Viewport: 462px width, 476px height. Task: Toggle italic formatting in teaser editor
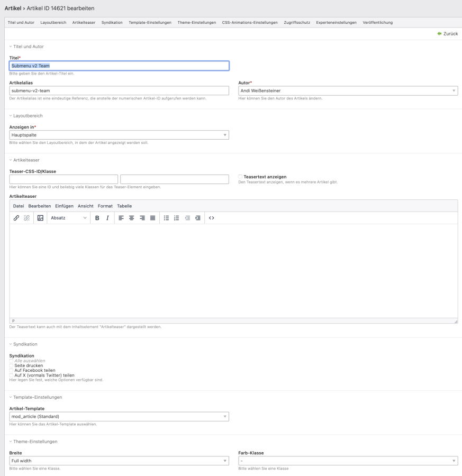point(107,218)
